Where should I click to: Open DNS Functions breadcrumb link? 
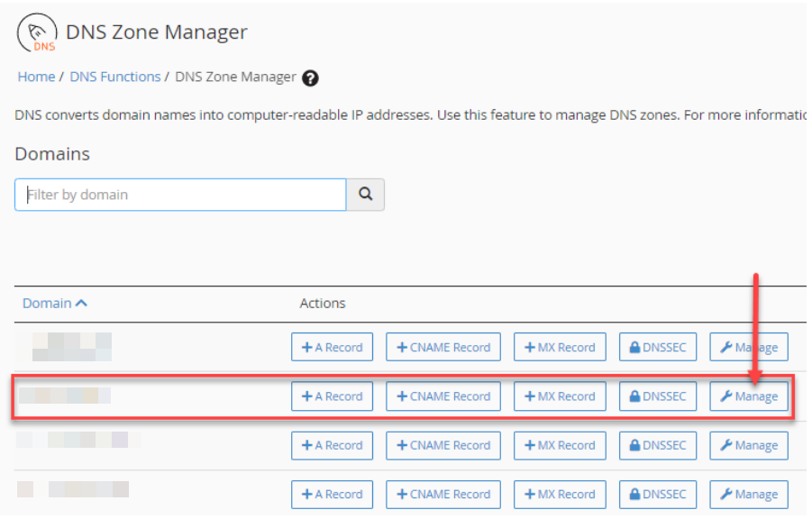[115, 77]
